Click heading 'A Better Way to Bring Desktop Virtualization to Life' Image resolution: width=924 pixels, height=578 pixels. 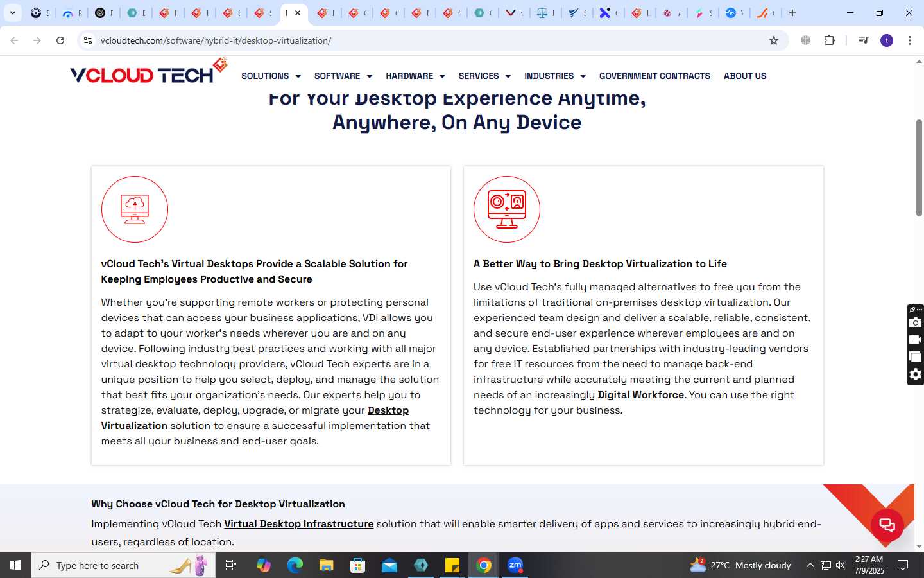point(600,264)
